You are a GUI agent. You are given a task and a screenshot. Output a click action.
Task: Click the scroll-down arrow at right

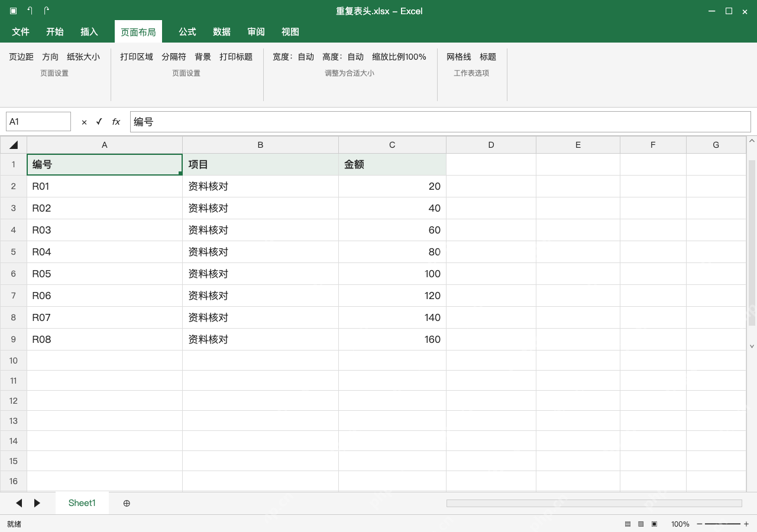point(752,346)
